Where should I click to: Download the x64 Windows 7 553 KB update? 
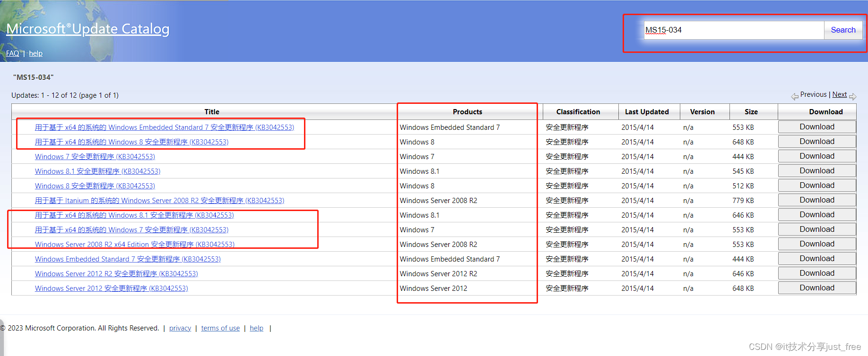pyautogui.click(x=817, y=229)
